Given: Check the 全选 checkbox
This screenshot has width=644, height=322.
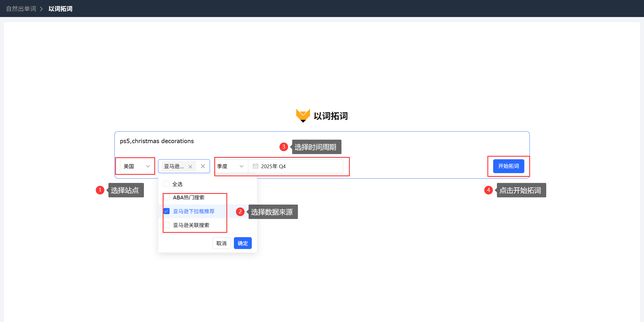Looking at the screenshot, I should point(166,184).
